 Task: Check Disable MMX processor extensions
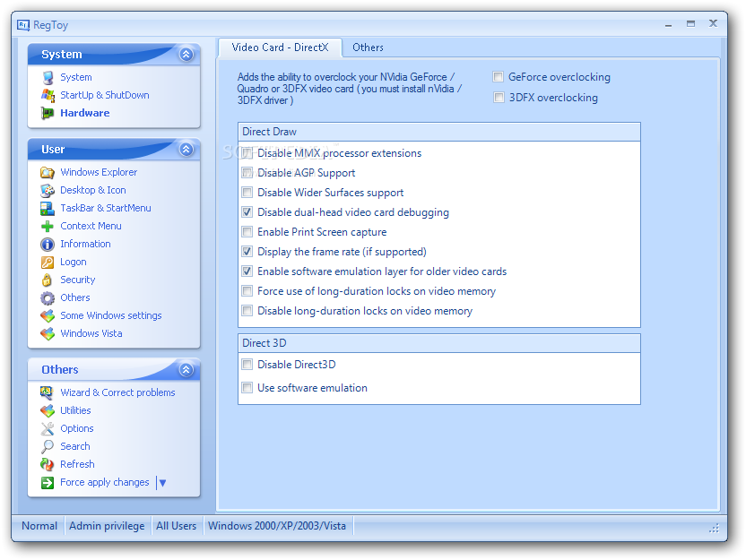click(247, 153)
